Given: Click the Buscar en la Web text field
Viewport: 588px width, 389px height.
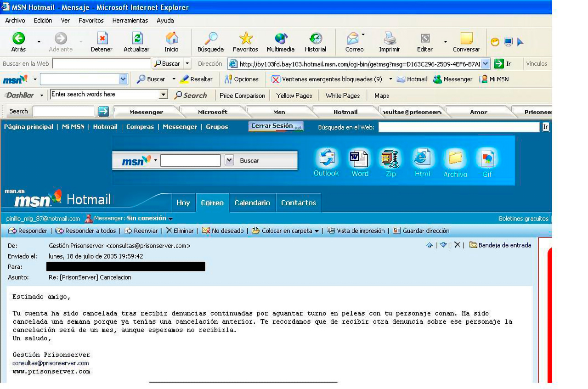Looking at the screenshot, I should pyautogui.click(x=102, y=64).
